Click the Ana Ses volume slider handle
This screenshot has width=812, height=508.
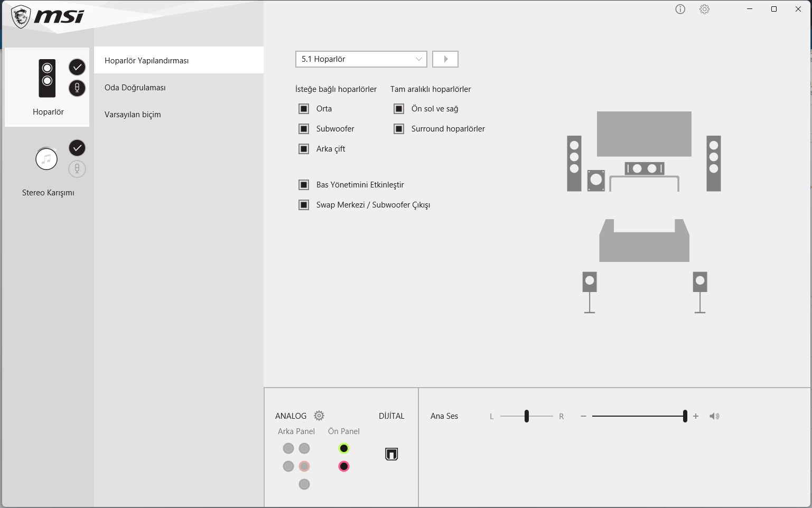point(685,416)
